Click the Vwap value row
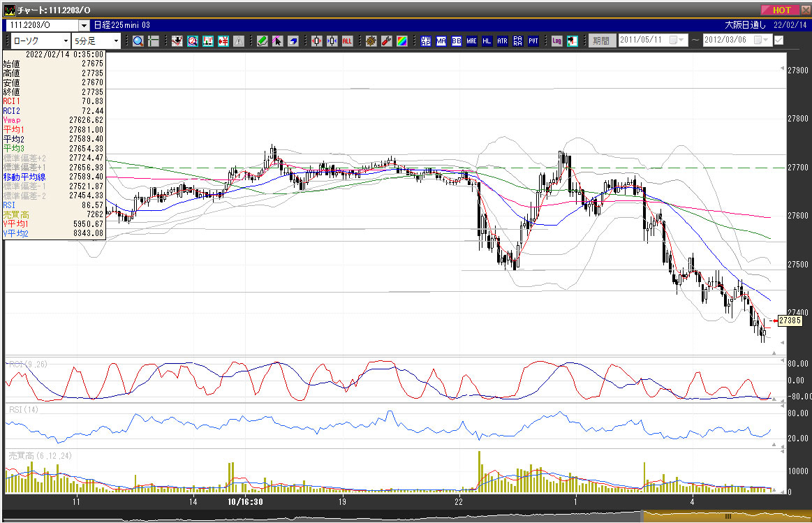Screen dimensions: 812x523 pyautogui.click(x=53, y=120)
